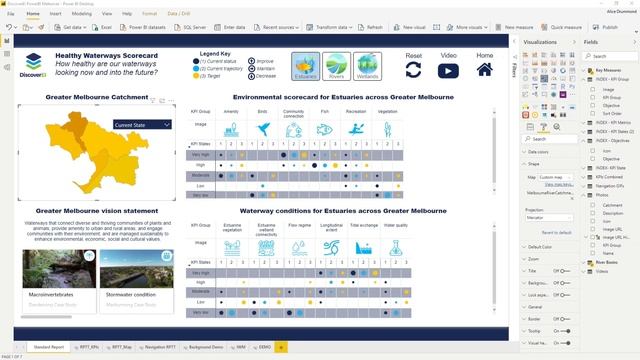Click Quick measure in ribbon

tap(562, 27)
